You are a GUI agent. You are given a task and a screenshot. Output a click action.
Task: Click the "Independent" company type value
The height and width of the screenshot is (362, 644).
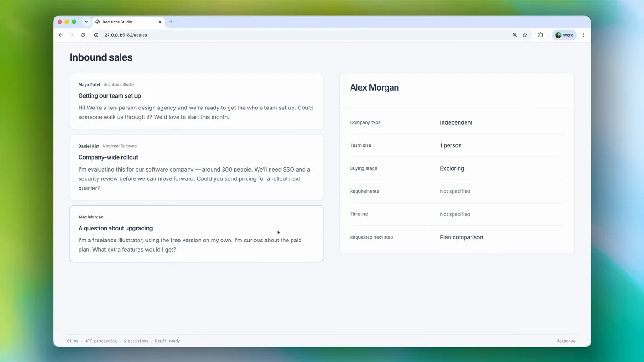(456, 123)
